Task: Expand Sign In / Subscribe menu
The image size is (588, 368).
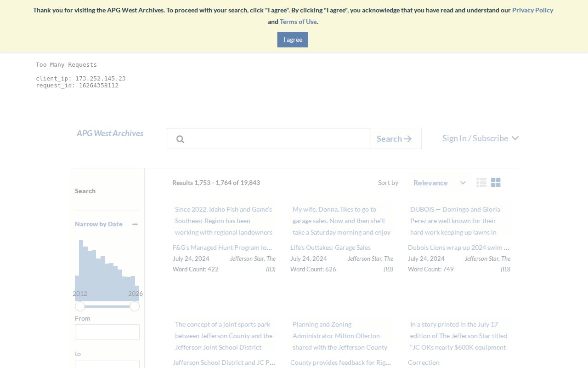Action: pyautogui.click(x=481, y=138)
